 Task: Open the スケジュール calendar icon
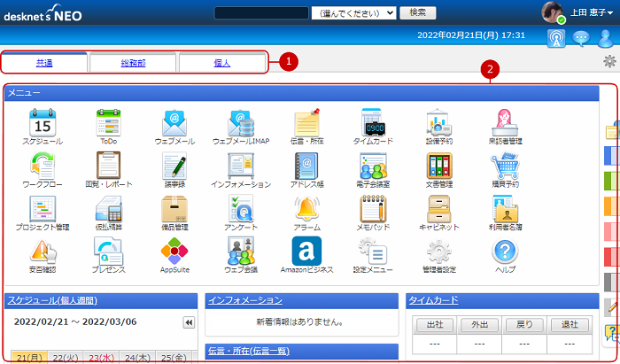[x=43, y=123]
